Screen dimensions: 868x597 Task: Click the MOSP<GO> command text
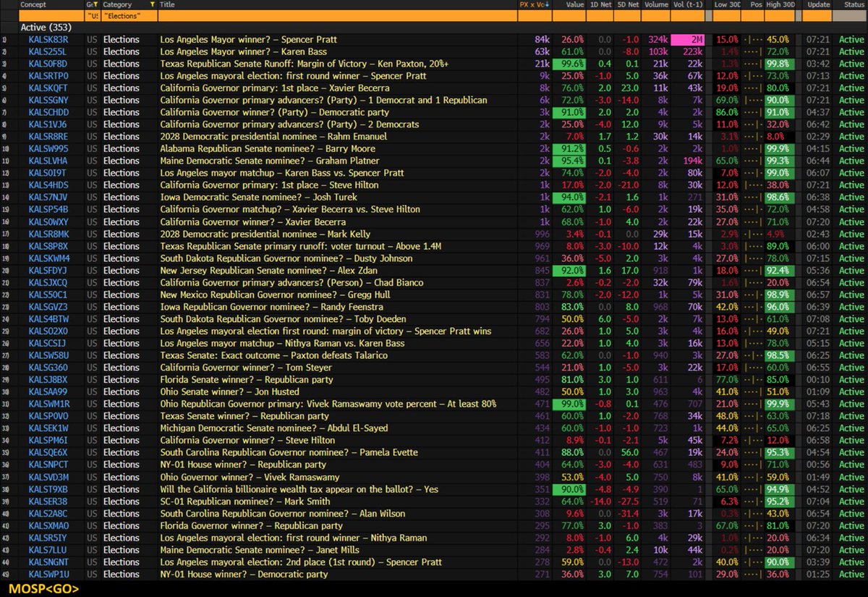[44, 589]
